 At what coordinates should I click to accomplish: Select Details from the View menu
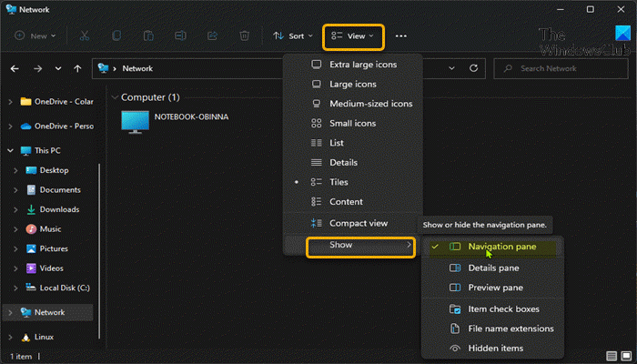pos(344,162)
